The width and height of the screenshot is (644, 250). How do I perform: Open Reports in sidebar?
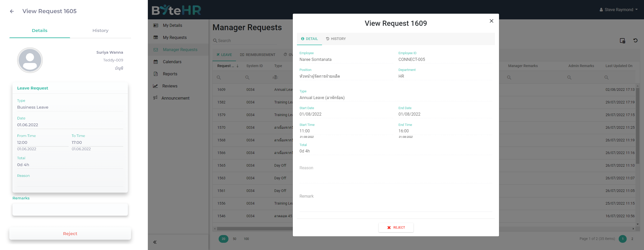[x=178, y=74]
